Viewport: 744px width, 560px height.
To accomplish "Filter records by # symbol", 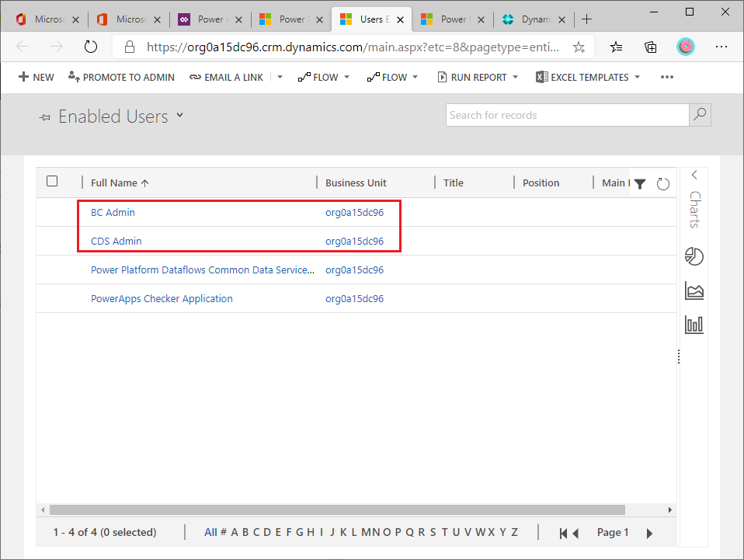I will tap(224, 532).
